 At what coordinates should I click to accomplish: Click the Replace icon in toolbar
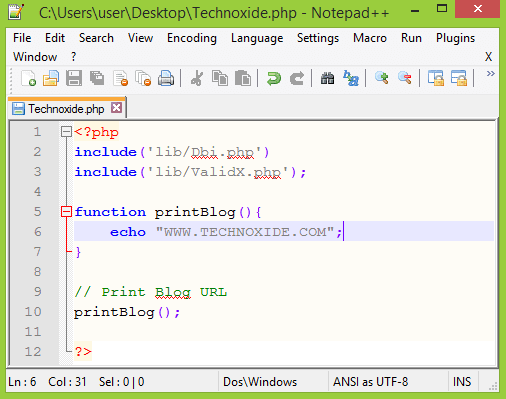pos(351,79)
